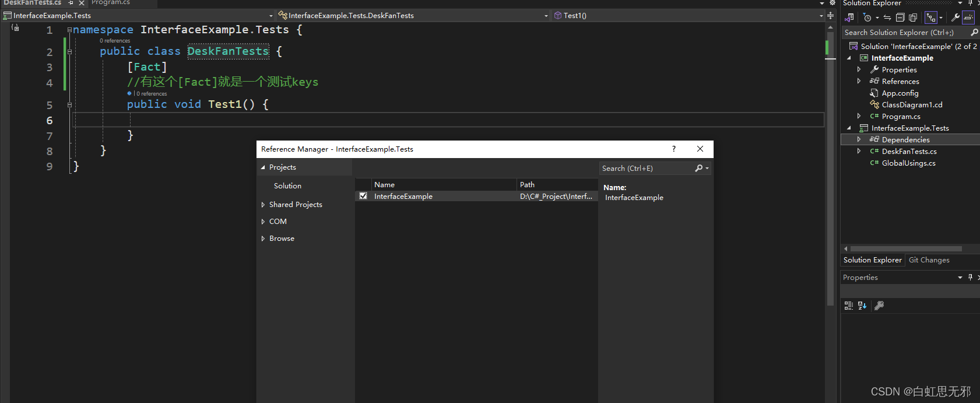The height and width of the screenshot is (403, 980).
Task: Switch views icon in Solution Explorer toolbar
Action: tap(849, 17)
